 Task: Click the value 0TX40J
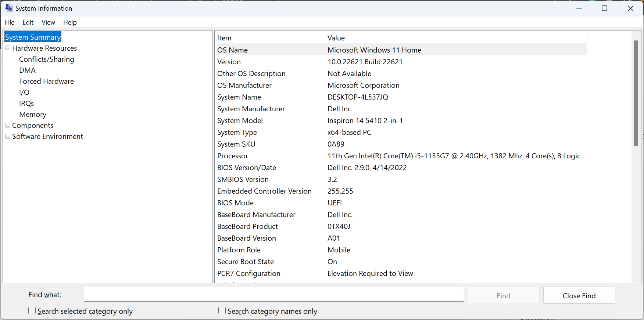[x=339, y=226]
